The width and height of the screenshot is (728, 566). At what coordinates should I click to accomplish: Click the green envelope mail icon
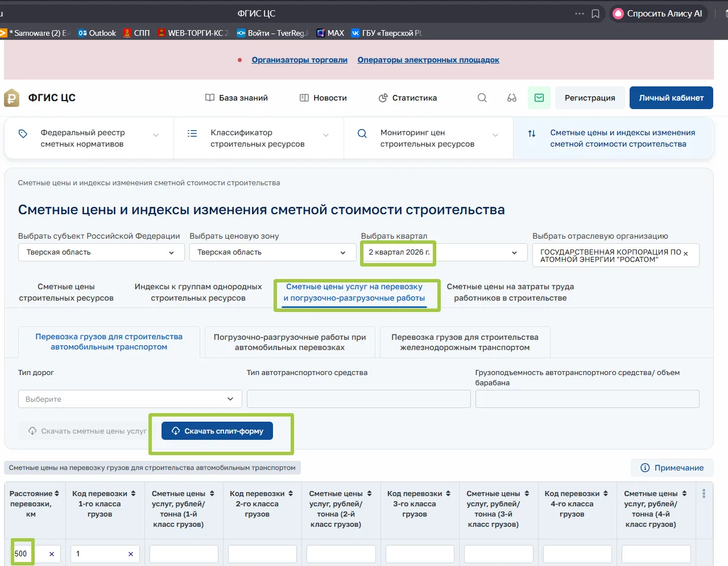tap(539, 98)
